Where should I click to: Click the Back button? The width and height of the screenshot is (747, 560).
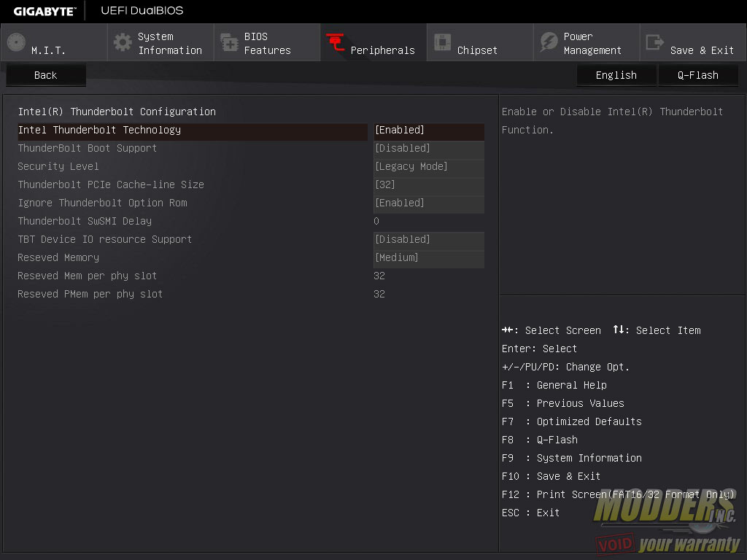pyautogui.click(x=46, y=75)
